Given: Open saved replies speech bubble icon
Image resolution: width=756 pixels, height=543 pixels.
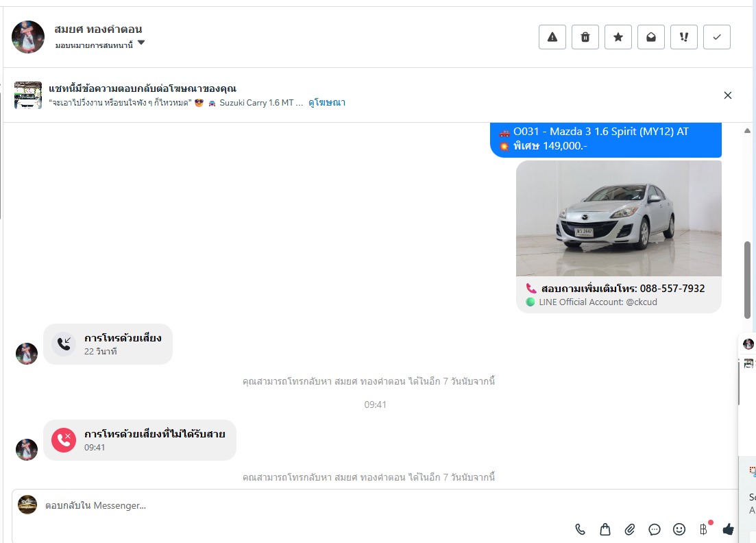Looking at the screenshot, I should [655, 529].
